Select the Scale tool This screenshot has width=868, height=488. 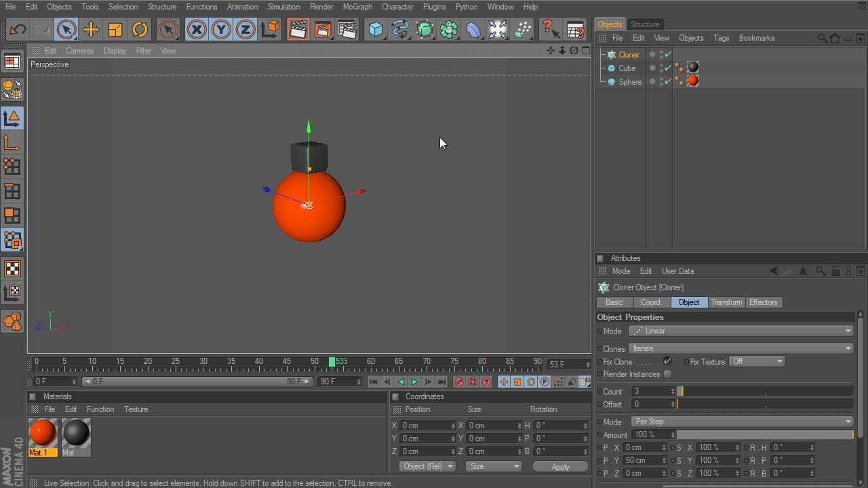115,30
